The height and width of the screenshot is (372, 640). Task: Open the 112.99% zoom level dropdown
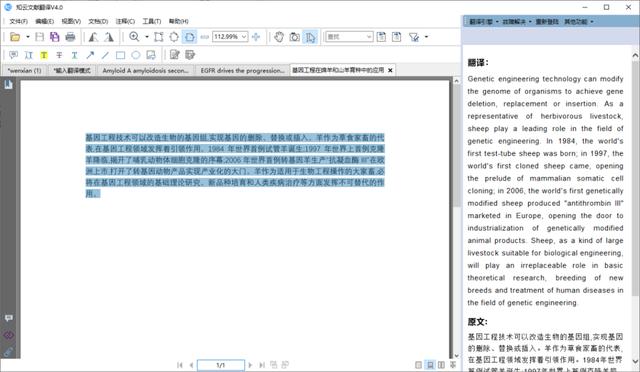coord(244,37)
